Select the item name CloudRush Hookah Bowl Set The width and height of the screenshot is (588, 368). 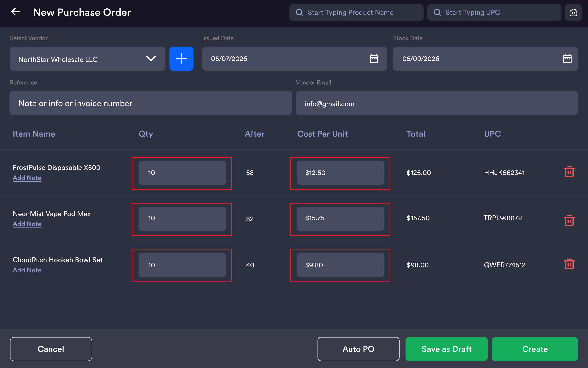(58, 260)
